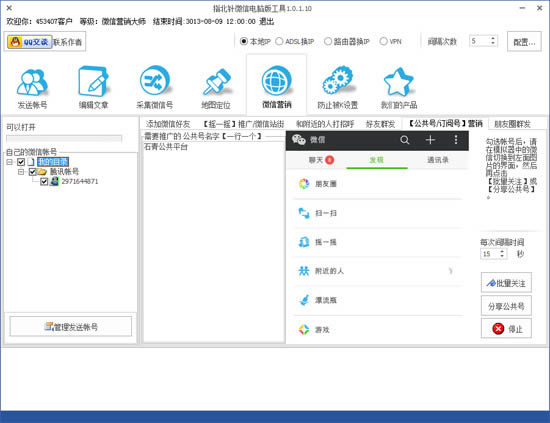This screenshot has height=423, width=550.
Task: Click the 间隔次数 value field
Action: [x=479, y=41]
